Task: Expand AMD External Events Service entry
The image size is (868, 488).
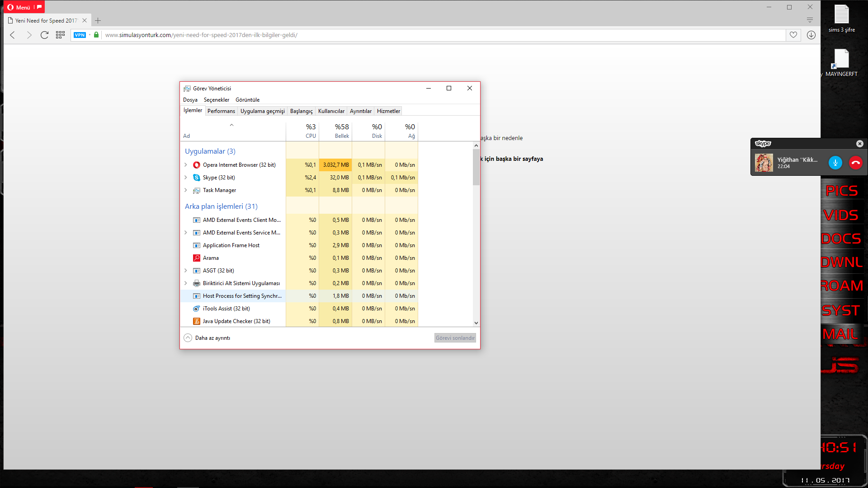Action: point(186,233)
